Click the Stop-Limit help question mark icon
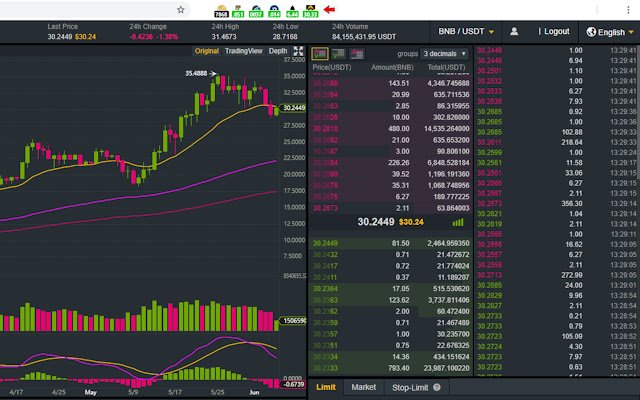The height and width of the screenshot is (400, 640). 437,387
